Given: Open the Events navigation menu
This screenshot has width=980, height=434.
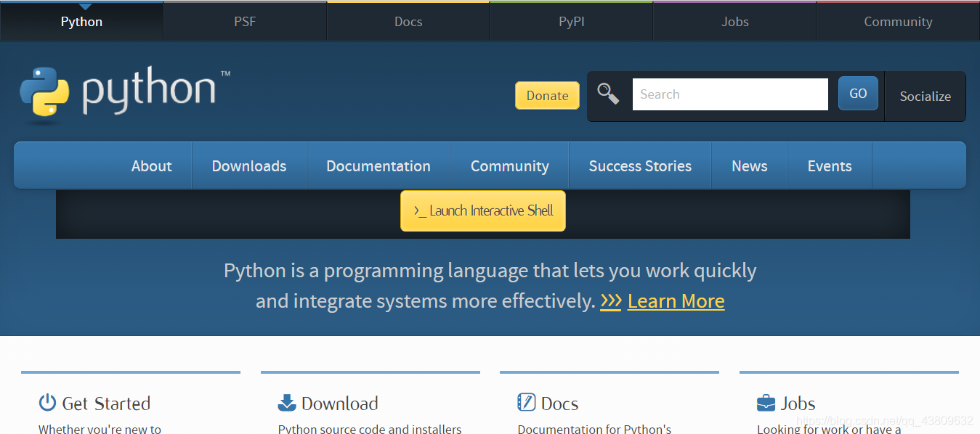Looking at the screenshot, I should (x=830, y=166).
